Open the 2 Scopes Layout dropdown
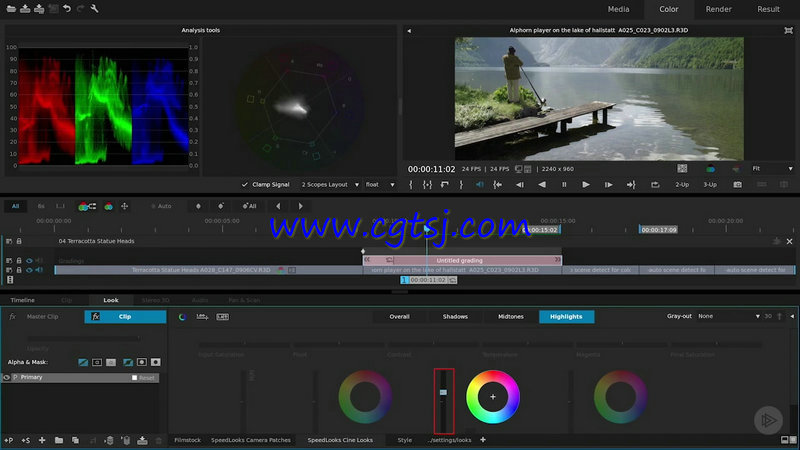This screenshot has height=450, width=800. coord(330,185)
